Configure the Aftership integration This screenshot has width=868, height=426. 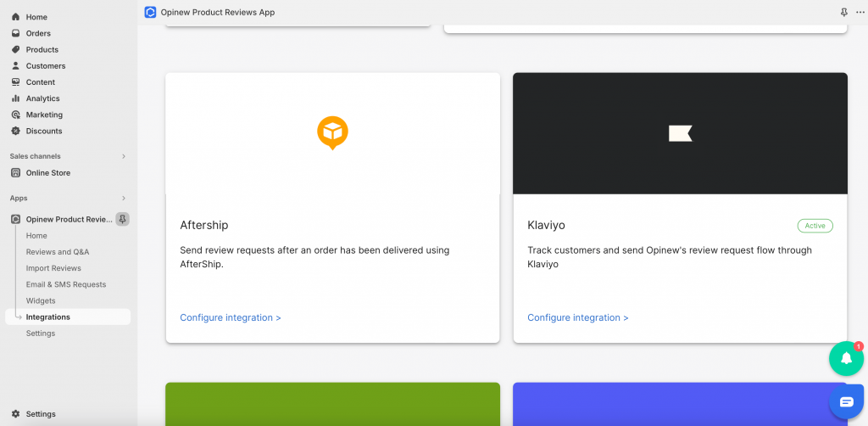pos(231,317)
